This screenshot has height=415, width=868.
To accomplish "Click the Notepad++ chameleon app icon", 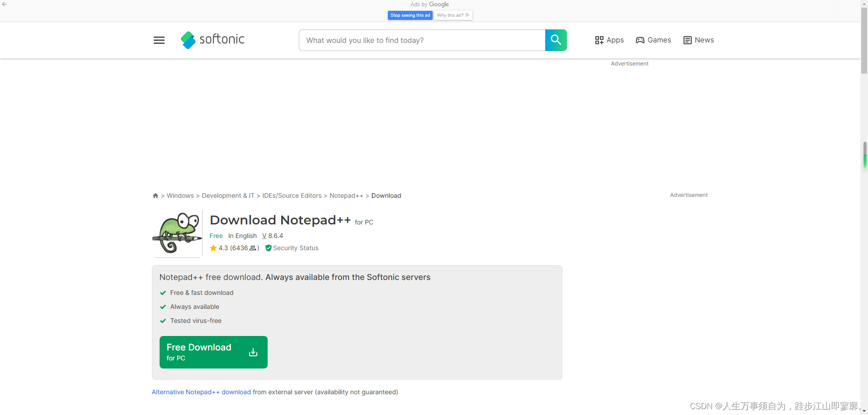I will pyautogui.click(x=177, y=233).
